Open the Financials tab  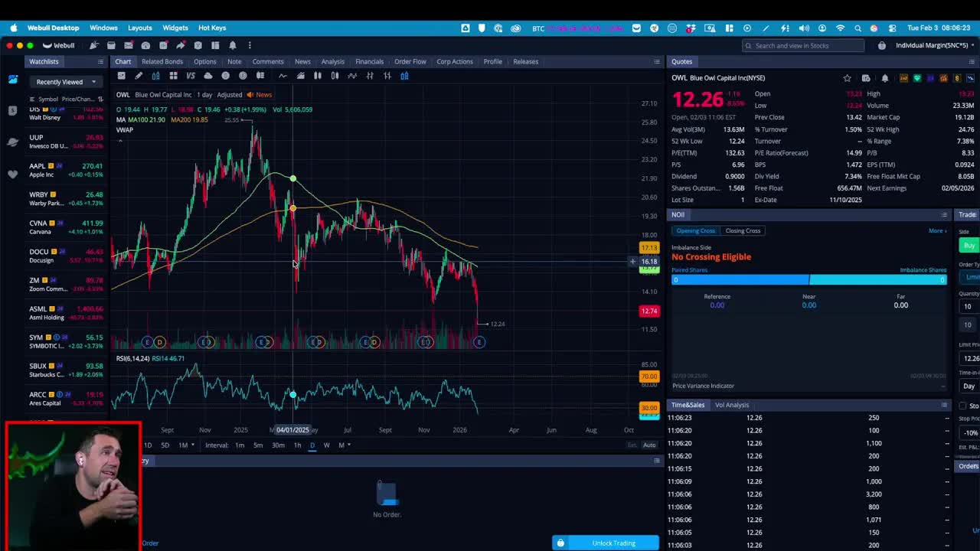tap(369, 61)
